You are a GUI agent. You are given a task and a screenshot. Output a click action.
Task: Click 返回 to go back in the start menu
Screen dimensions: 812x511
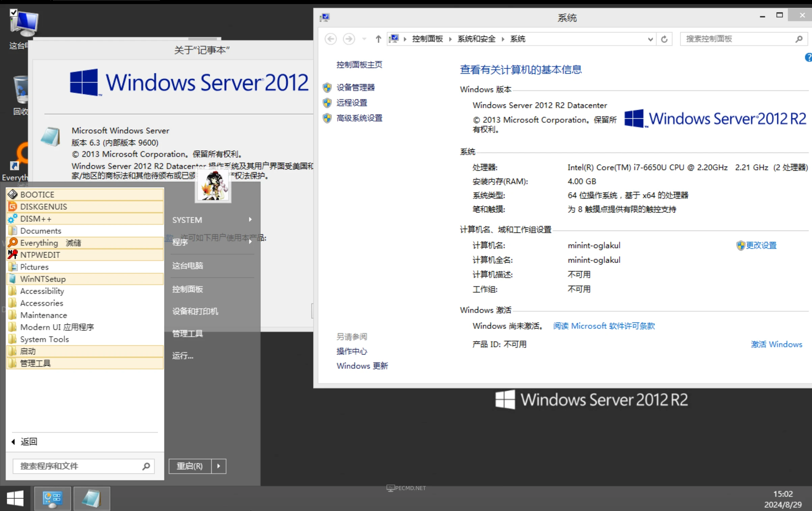point(24,441)
